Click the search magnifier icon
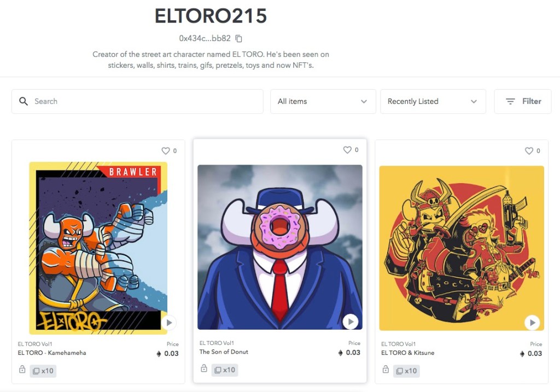This screenshot has width=560, height=392. (24, 101)
